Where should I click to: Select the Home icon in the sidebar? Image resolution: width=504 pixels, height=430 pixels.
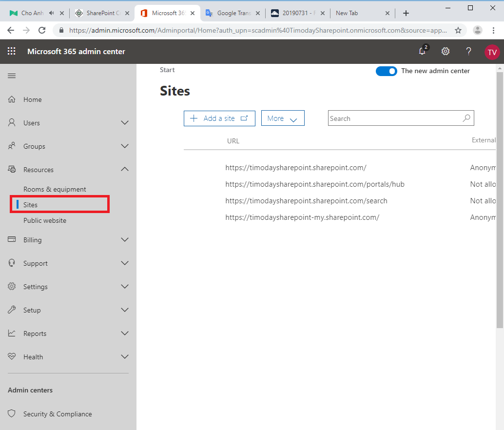(x=12, y=99)
